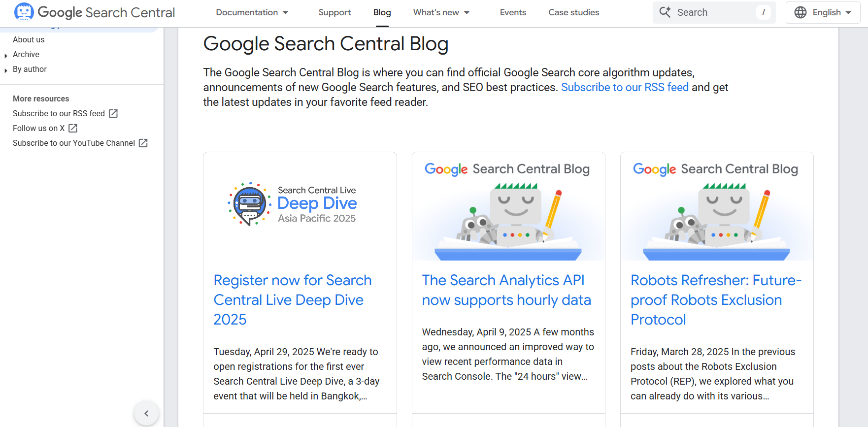Expand the By author sidebar section
This screenshot has height=427, width=868.
pyautogui.click(x=6, y=70)
